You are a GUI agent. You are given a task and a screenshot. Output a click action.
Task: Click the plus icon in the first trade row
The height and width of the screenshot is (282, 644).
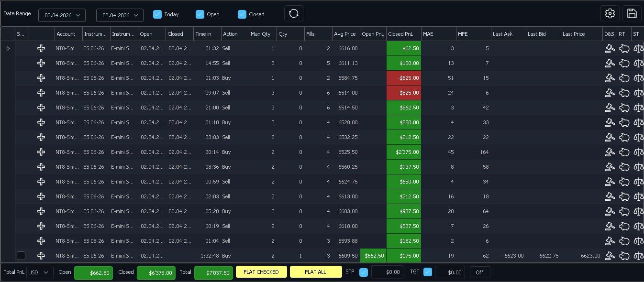[x=41, y=48]
